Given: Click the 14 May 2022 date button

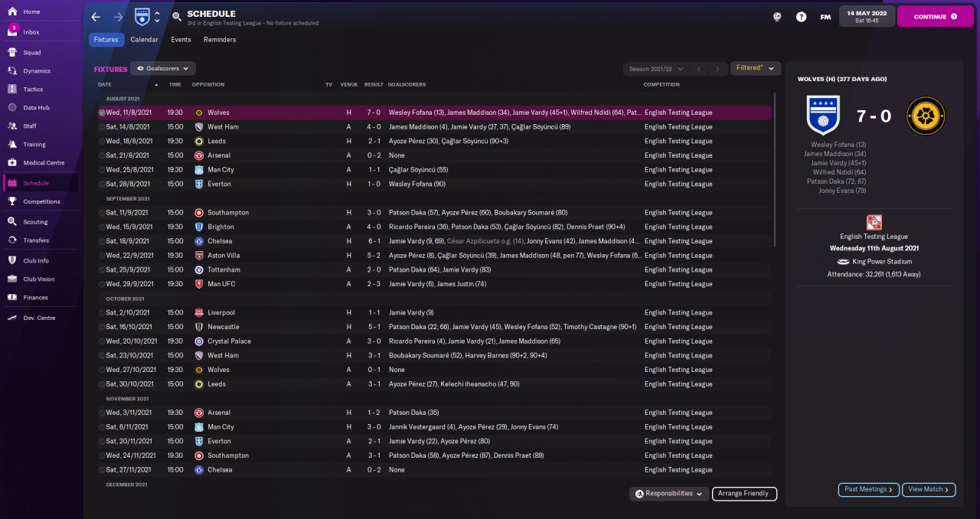Looking at the screenshot, I should coord(867,16).
